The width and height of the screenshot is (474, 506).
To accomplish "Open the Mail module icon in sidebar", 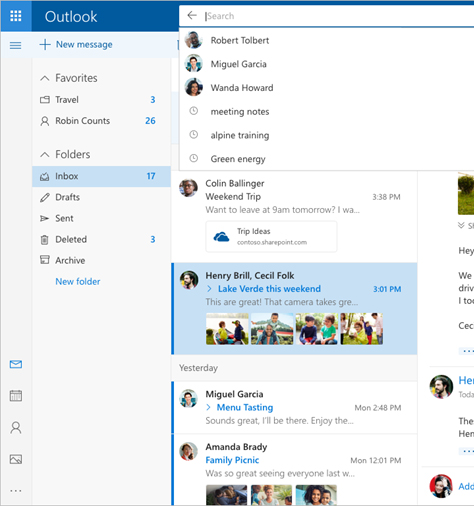I will [x=16, y=364].
